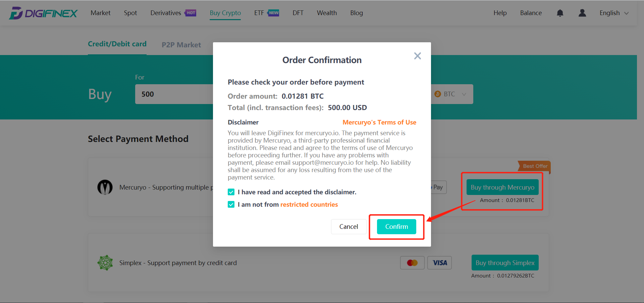Uncheck the restricted countries checkbox
Image resolution: width=644 pixels, height=303 pixels.
pyautogui.click(x=231, y=204)
